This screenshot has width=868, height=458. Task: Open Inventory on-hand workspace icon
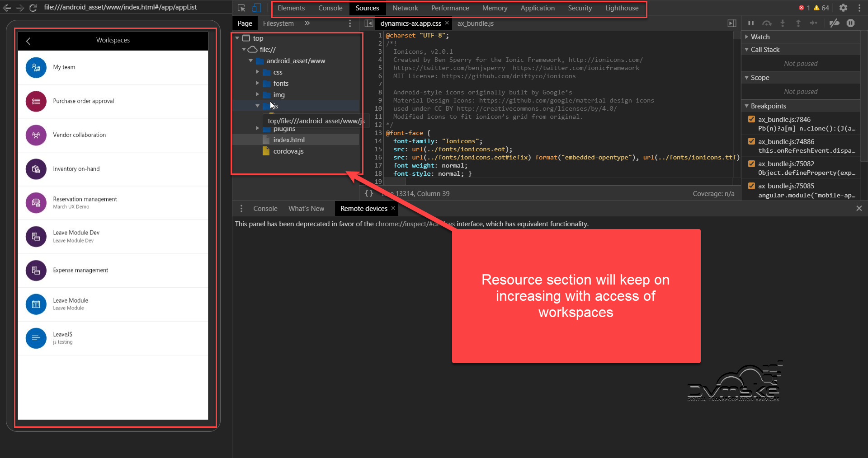36,169
